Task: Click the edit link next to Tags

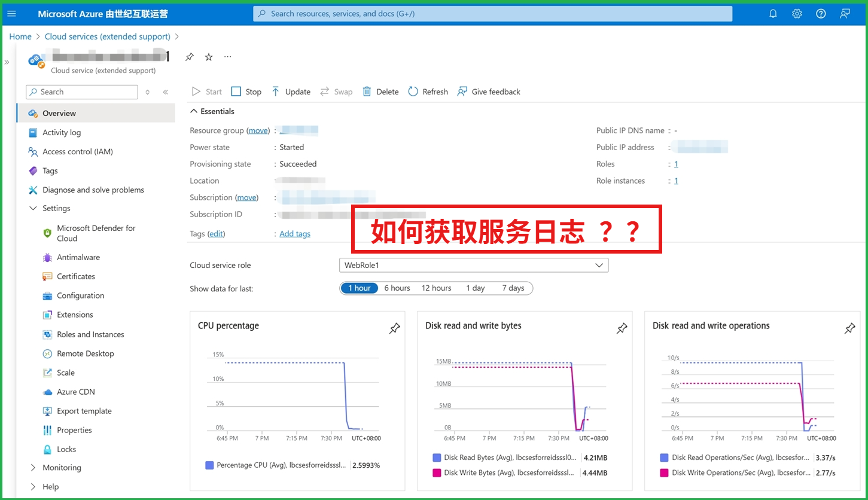Action: click(x=216, y=234)
